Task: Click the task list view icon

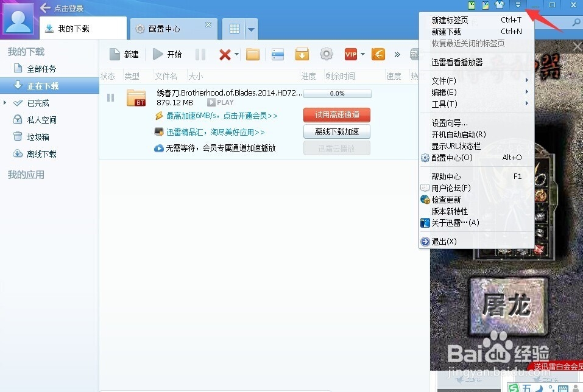Action: point(278,54)
